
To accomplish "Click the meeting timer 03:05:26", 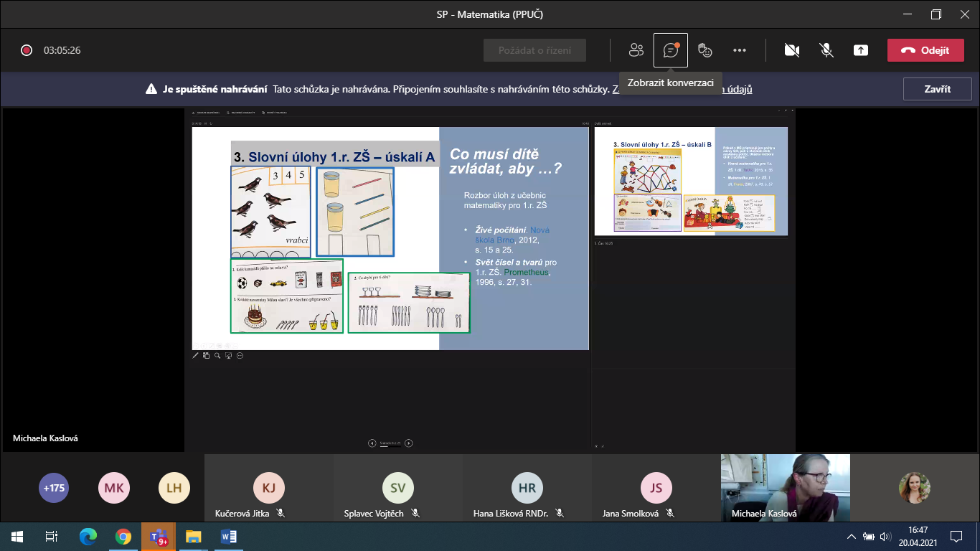I will point(62,50).
